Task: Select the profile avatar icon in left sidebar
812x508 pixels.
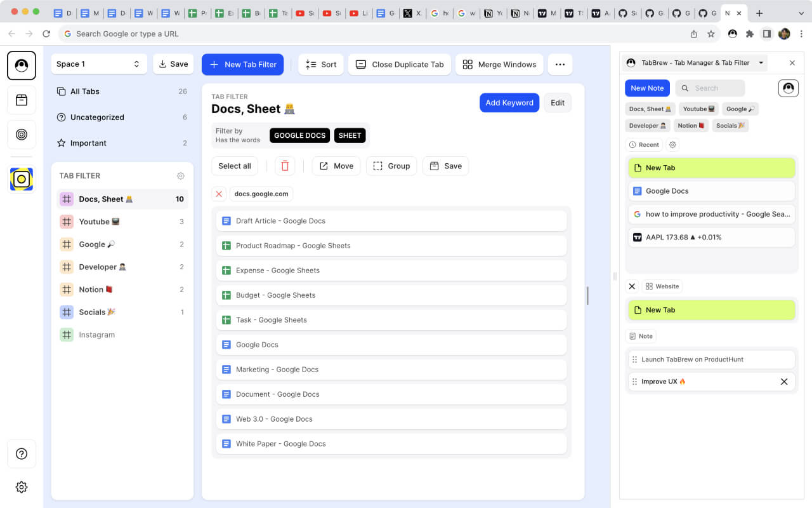Action: coord(21,65)
